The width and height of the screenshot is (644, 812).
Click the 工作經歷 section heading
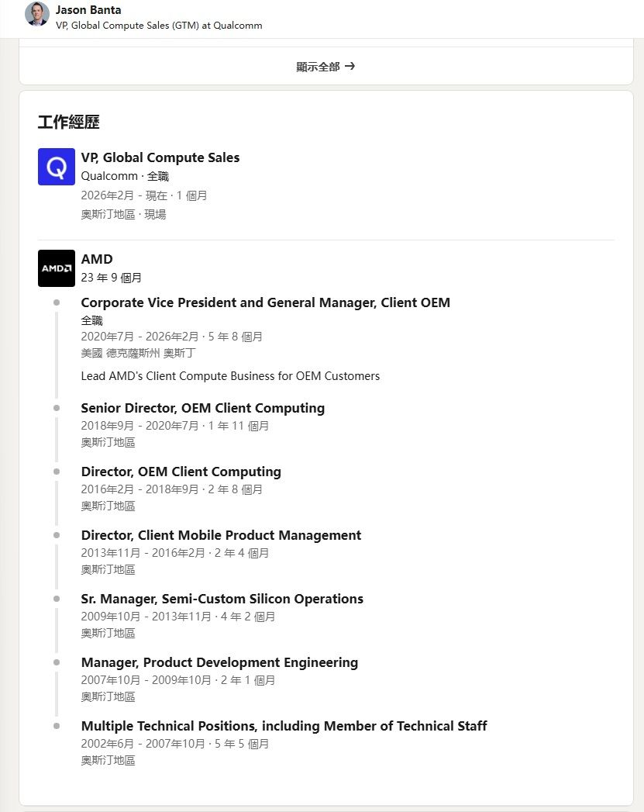pyautogui.click(x=68, y=122)
